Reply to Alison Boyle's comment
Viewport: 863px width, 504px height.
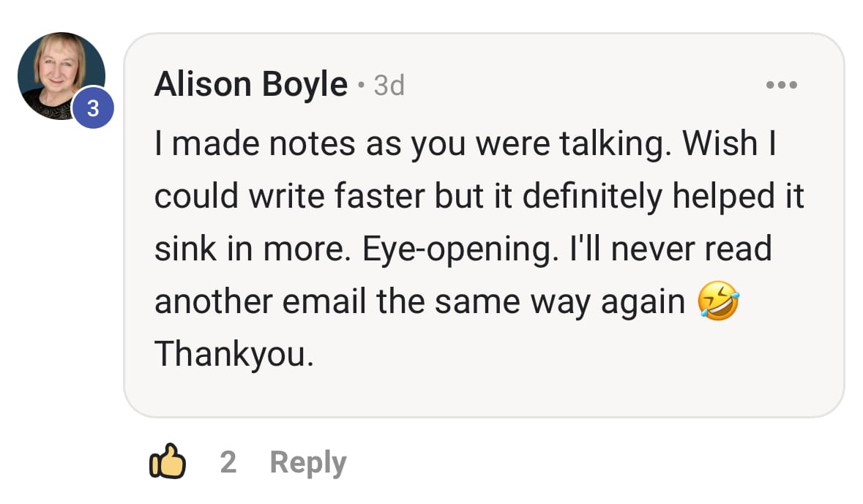307,463
